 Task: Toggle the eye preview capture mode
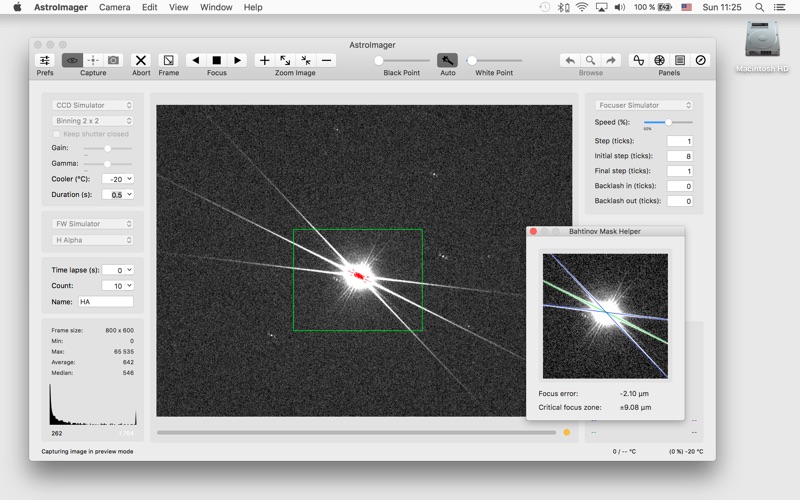tap(72, 61)
